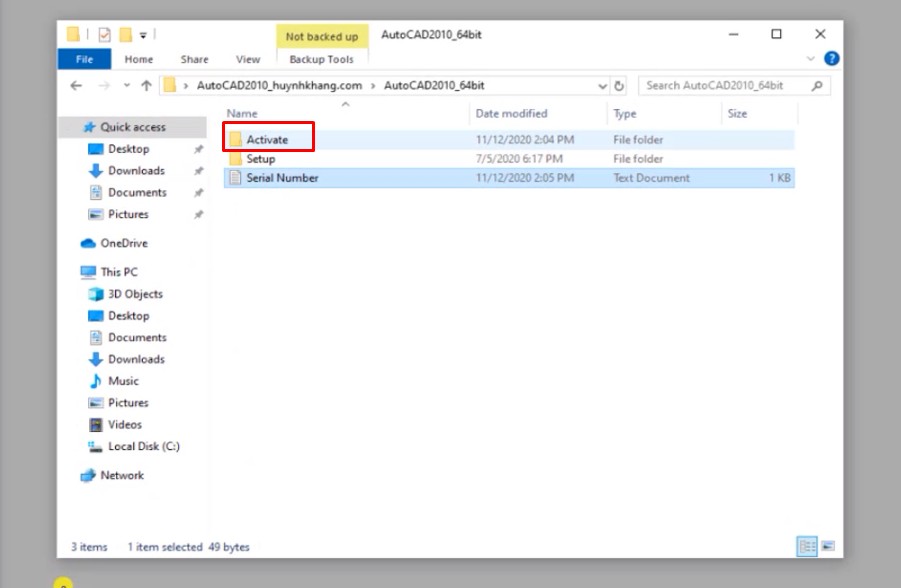This screenshot has height=588, width=901.
Task: Click the address bar Refresh icon
Action: (x=620, y=86)
